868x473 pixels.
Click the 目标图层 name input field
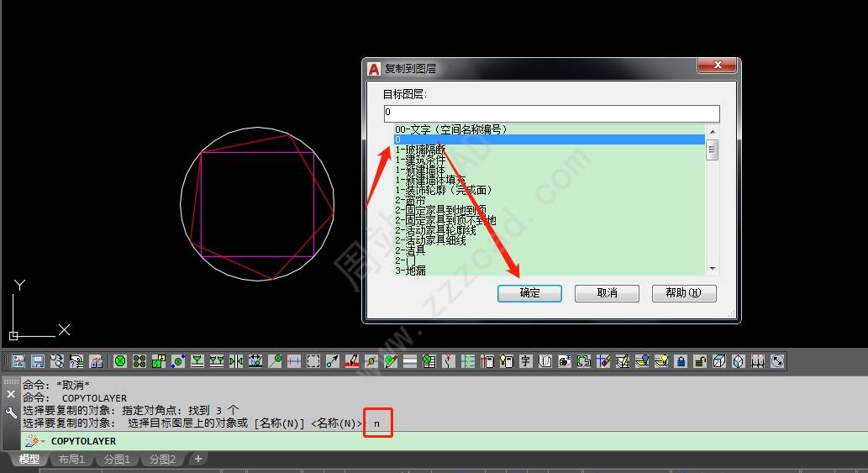551,113
